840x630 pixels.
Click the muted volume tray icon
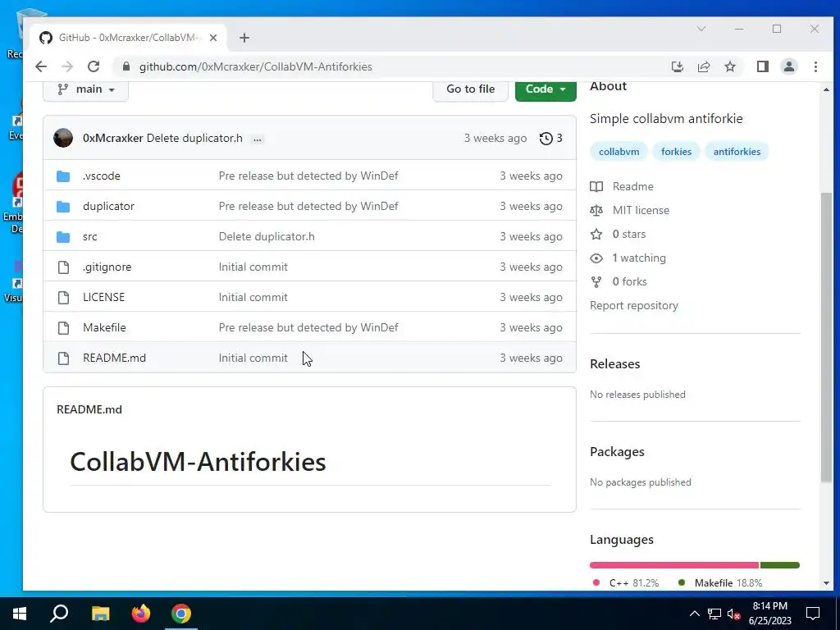(734, 614)
